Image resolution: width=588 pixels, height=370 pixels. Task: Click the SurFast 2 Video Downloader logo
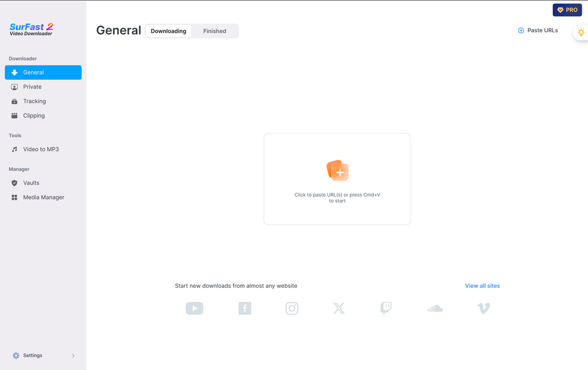[x=31, y=29]
